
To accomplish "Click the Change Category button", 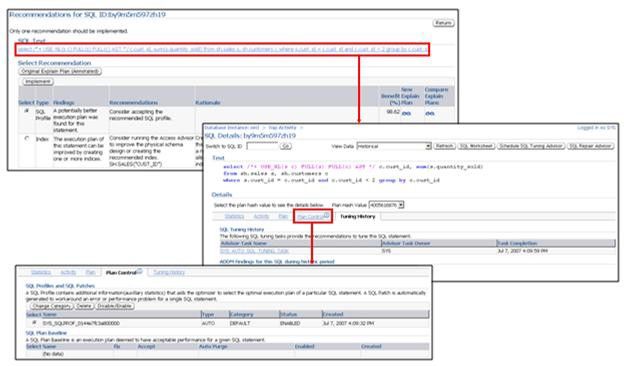I will (52, 306).
